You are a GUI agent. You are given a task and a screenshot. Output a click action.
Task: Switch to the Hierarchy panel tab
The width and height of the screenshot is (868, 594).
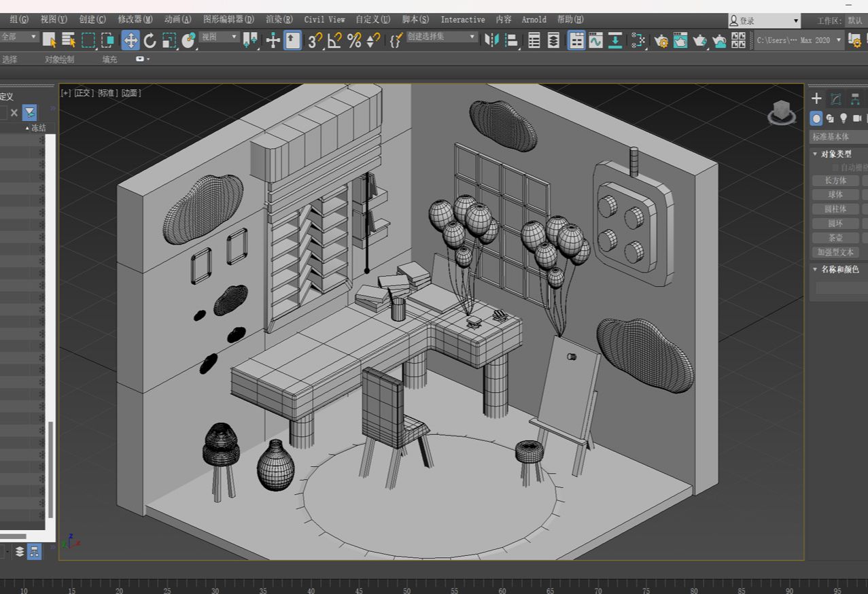coord(855,99)
